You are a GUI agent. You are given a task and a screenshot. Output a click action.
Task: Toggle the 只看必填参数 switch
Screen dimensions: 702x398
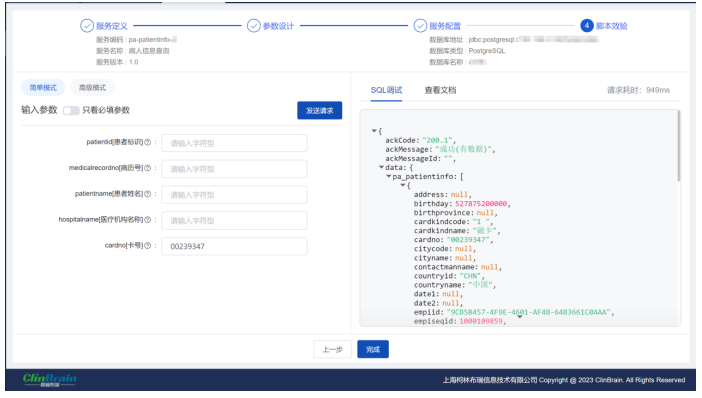pos(71,111)
